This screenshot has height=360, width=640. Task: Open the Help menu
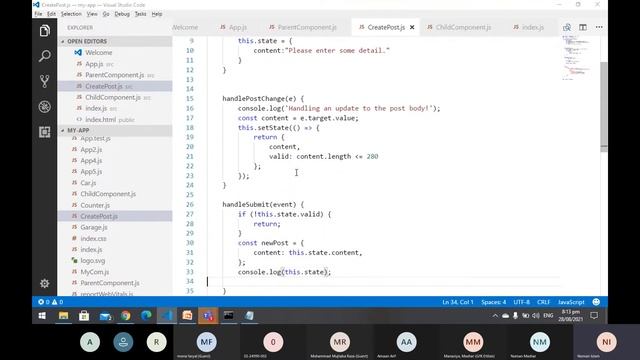(x=157, y=14)
